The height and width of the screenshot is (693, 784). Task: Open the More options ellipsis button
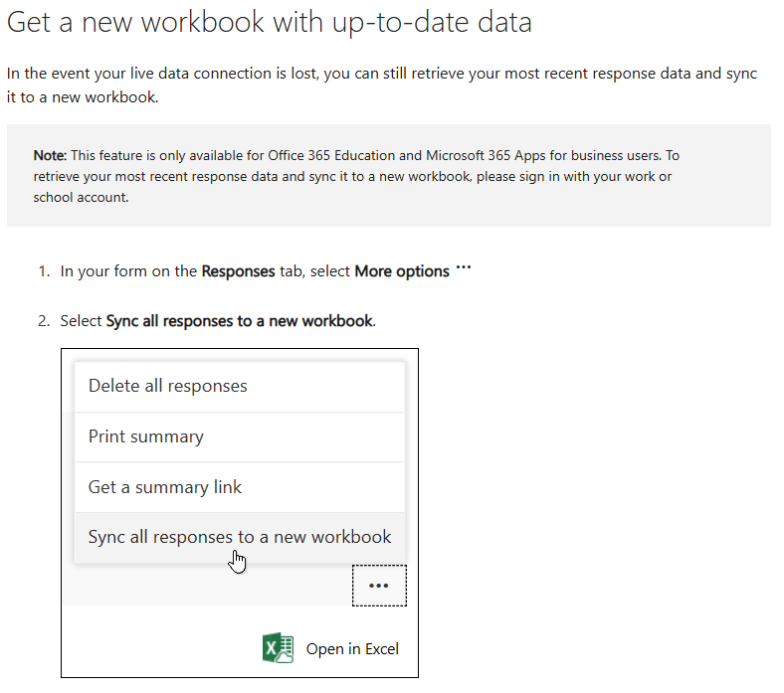pos(379,586)
